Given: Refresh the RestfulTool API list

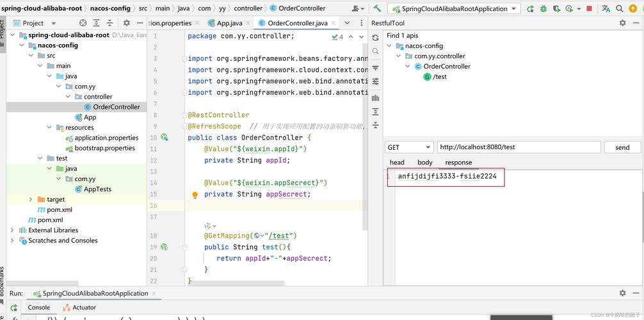Looking at the screenshot, I should click(x=375, y=38).
